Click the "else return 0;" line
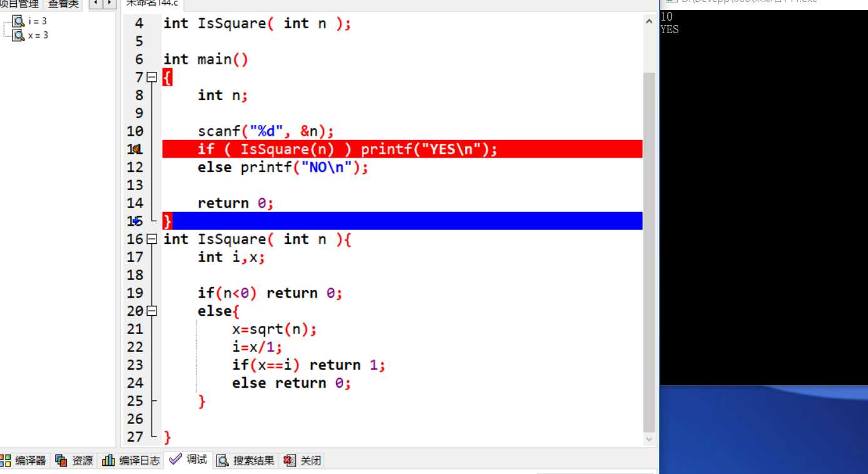The width and height of the screenshot is (868, 474). click(x=292, y=383)
